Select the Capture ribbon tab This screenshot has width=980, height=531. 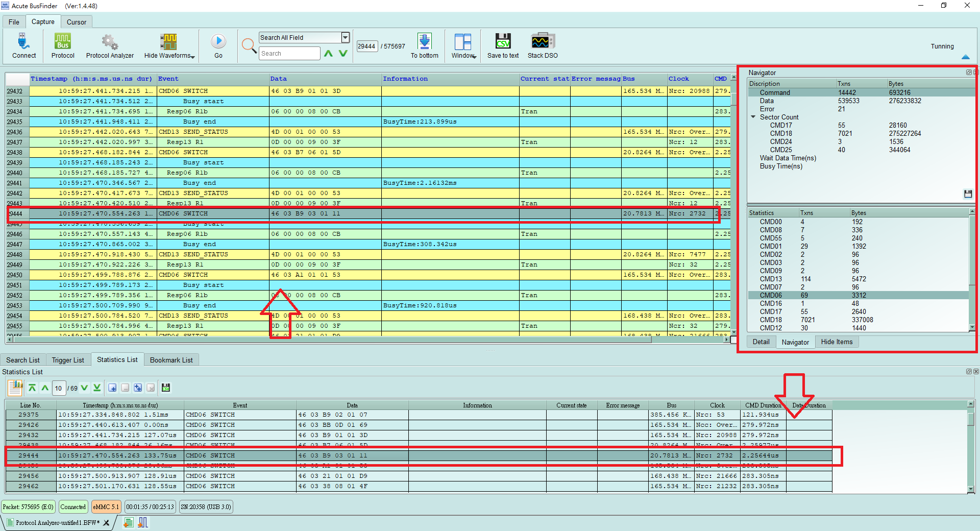tap(43, 21)
